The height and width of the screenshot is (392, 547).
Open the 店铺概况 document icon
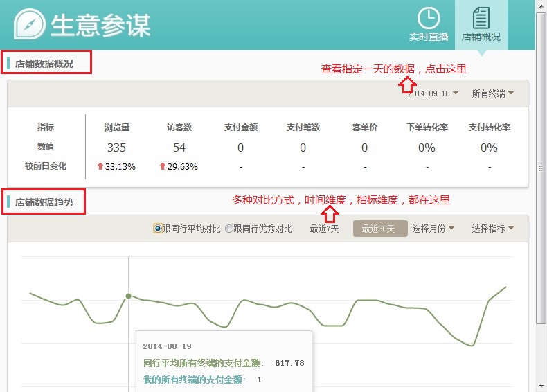pos(481,18)
